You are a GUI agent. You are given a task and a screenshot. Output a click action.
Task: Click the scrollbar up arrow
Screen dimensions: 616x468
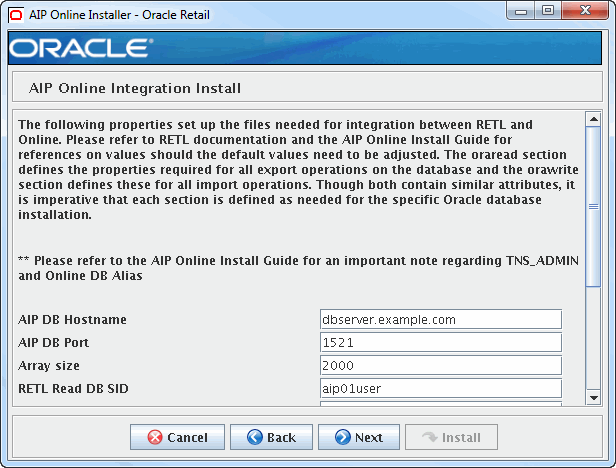pos(593,119)
